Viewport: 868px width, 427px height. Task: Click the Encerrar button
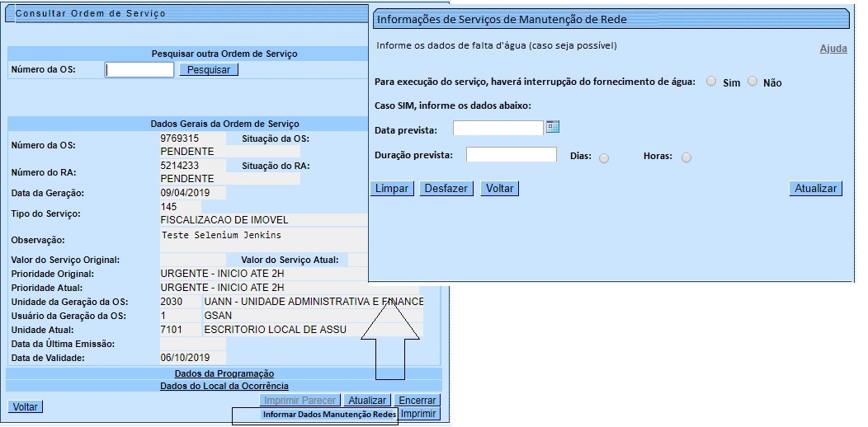tap(418, 401)
